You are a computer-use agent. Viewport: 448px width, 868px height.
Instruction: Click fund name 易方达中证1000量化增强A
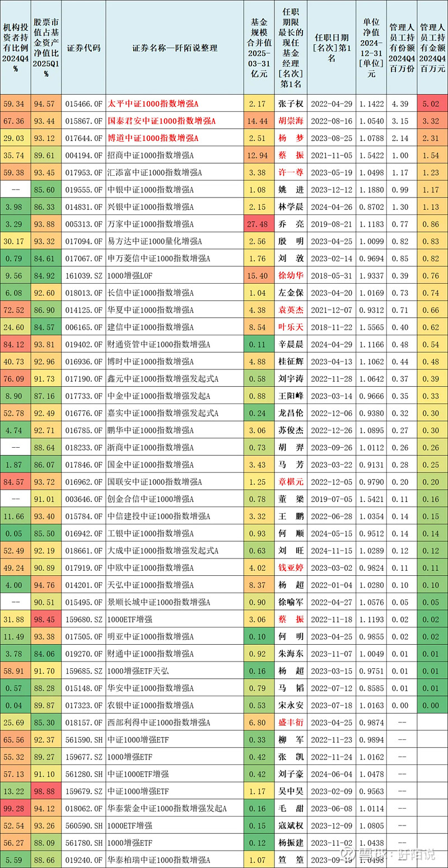tap(155, 241)
